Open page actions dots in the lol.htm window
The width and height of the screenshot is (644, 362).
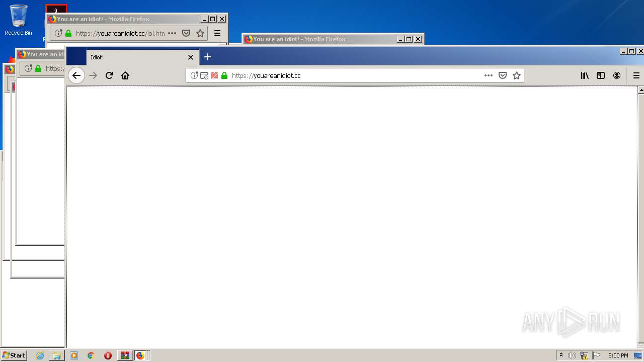tap(172, 33)
